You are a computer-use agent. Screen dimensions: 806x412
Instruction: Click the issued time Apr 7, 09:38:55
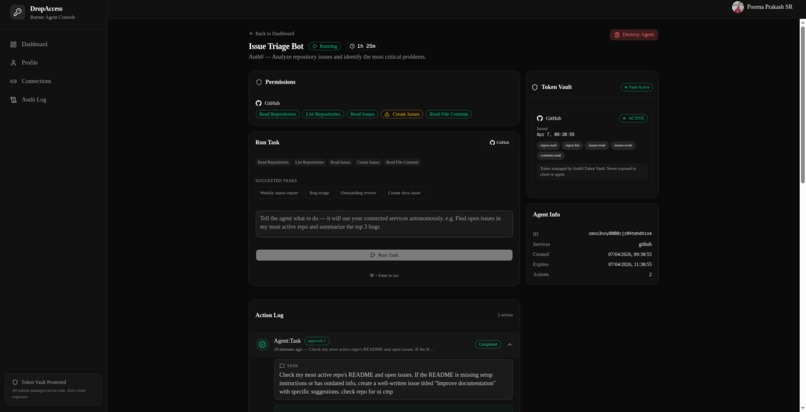[556, 135]
